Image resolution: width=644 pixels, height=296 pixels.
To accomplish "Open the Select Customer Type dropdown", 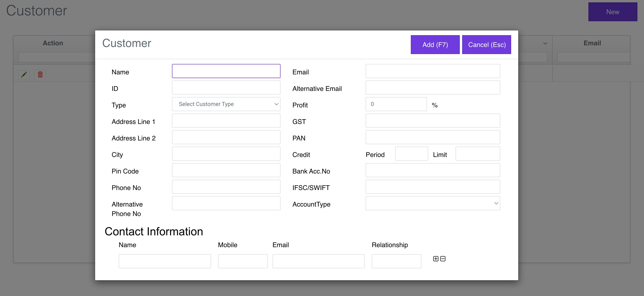I will coord(226,104).
